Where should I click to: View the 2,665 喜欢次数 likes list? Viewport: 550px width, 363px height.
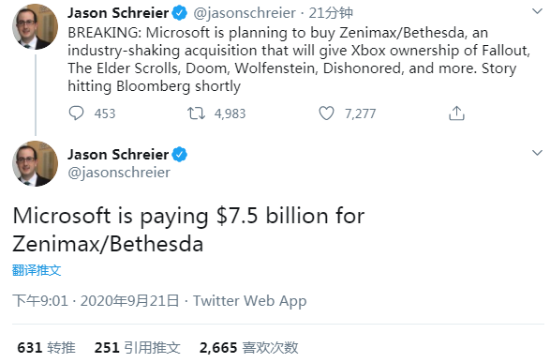(x=249, y=348)
